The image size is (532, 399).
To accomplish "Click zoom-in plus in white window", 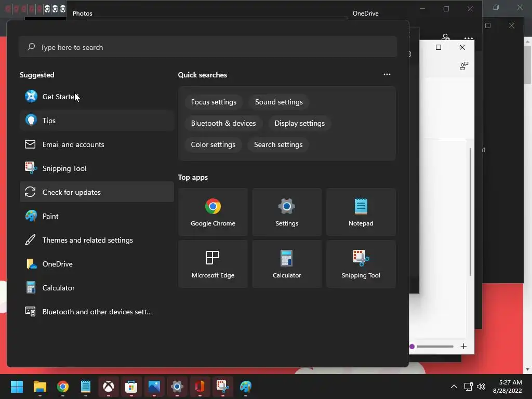I will [x=463, y=347].
